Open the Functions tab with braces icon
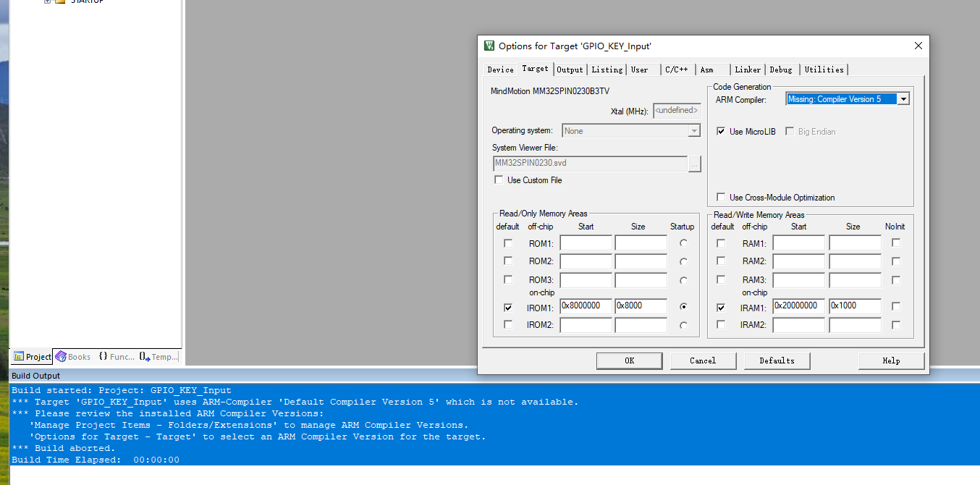The image size is (980, 485). click(x=104, y=357)
